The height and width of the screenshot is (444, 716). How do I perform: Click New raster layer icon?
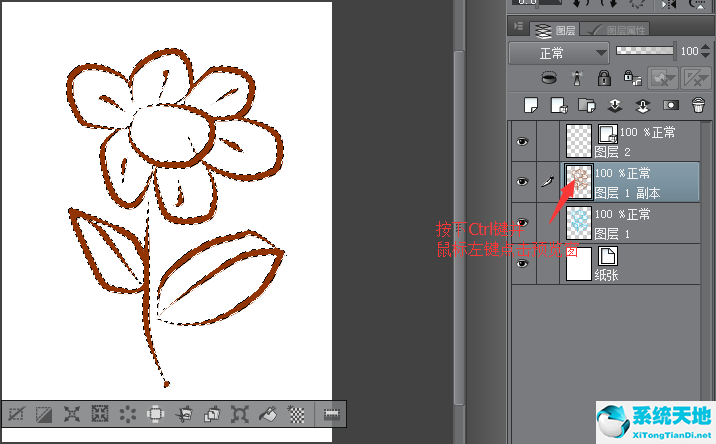[x=531, y=104]
